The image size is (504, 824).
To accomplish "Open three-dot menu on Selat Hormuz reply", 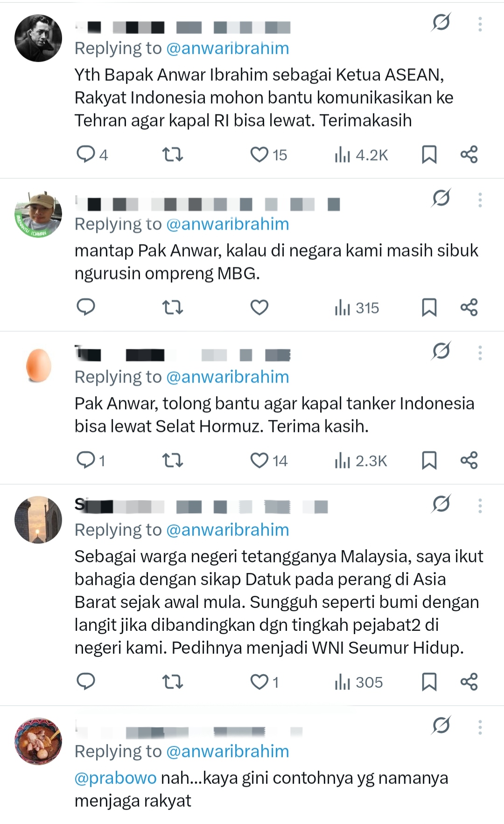I will click(480, 353).
